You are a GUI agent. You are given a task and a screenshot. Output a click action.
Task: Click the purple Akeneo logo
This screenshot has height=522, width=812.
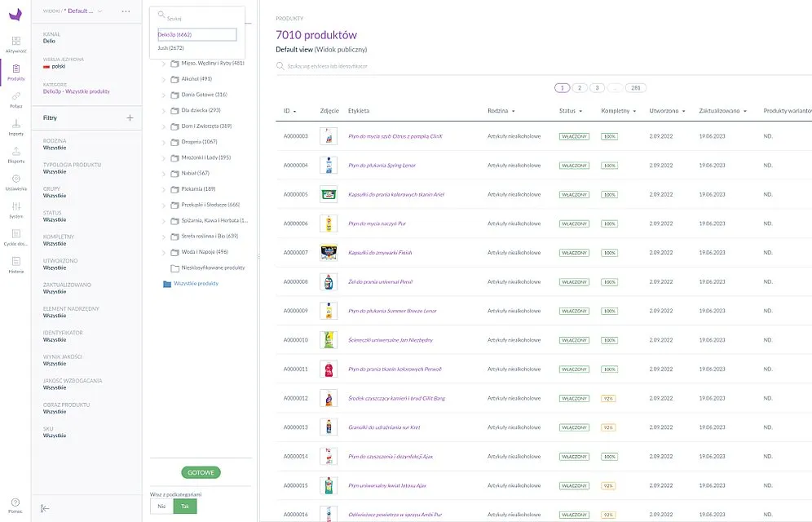pyautogui.click(x=15, y=14)
